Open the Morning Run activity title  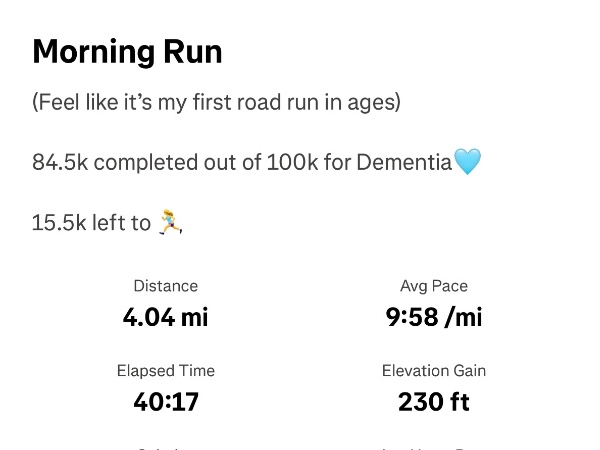[x=127, y=52]
